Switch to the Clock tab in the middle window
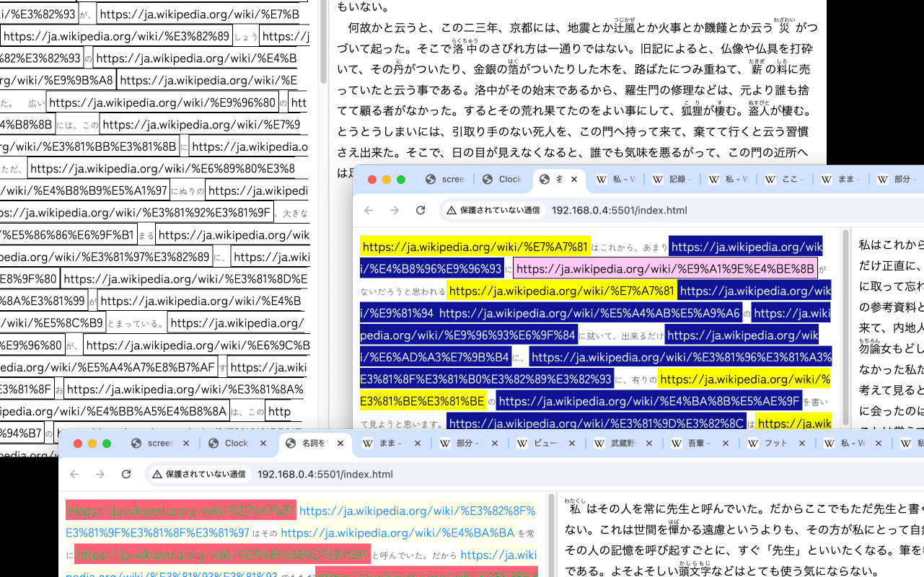 [x=502, y=180]
